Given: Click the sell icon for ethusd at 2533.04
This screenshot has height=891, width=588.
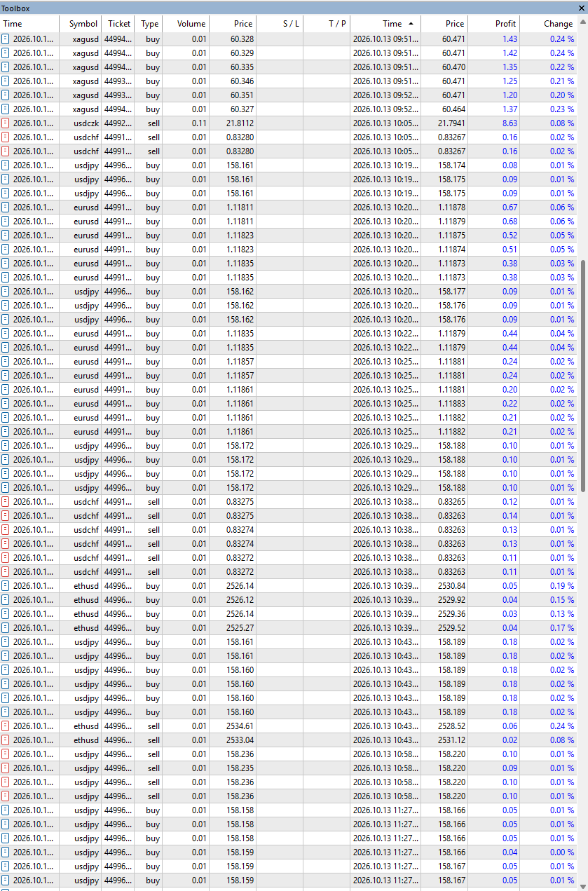Looking at the screenshot, I should [6, 740].
